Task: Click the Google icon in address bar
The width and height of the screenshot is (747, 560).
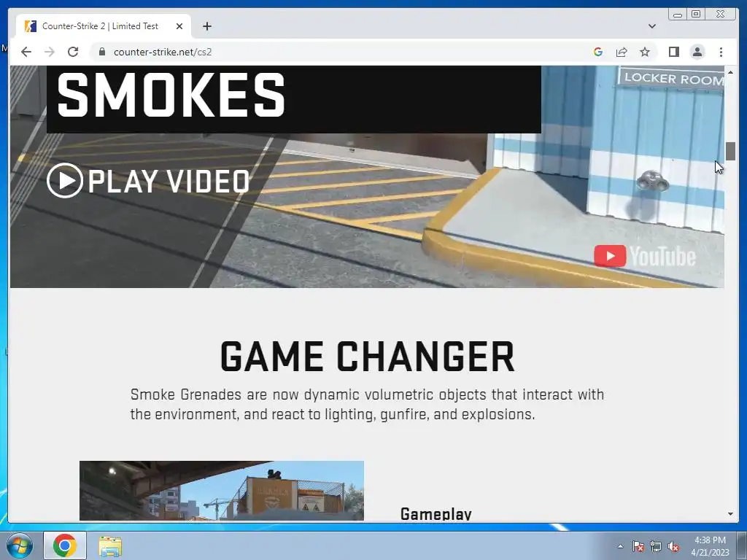Action: coord(598,52)
